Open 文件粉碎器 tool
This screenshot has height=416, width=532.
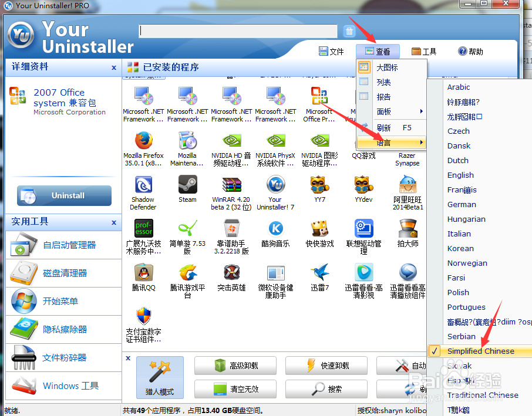pyautogui.click(x=63, y=358)
